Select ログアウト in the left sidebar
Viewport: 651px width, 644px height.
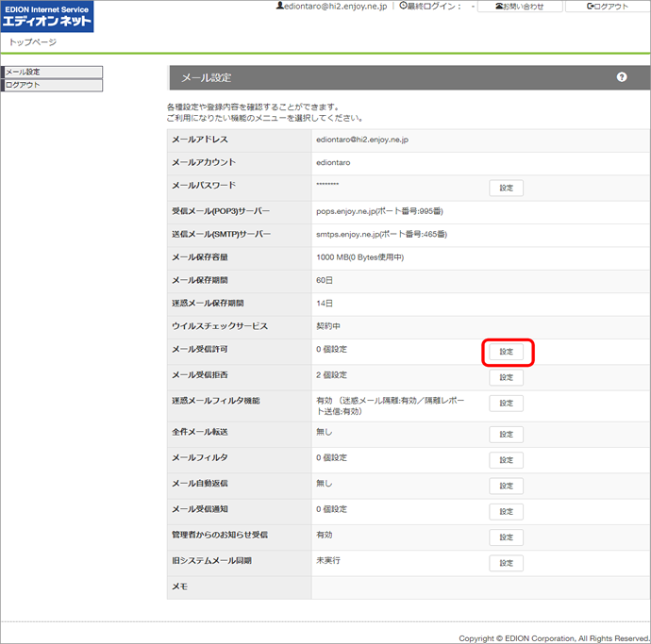point(52,85)
